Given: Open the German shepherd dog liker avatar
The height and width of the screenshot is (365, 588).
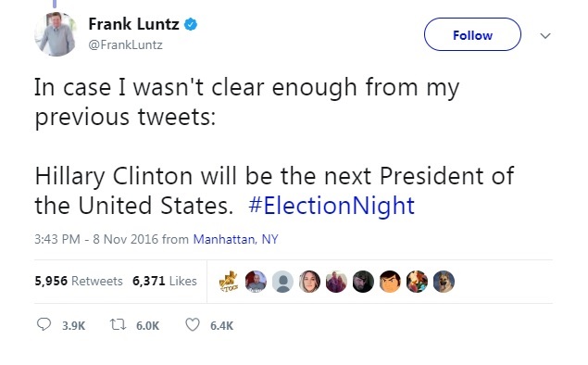Looking at the screenshot, I should click(x=444, y=282).
